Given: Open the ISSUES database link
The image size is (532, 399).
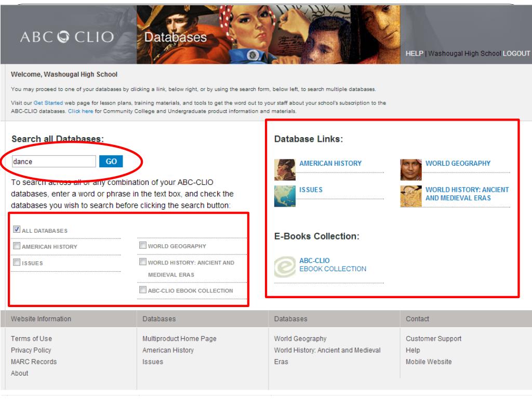Looking at the screenshot, I should click(311, 190).
